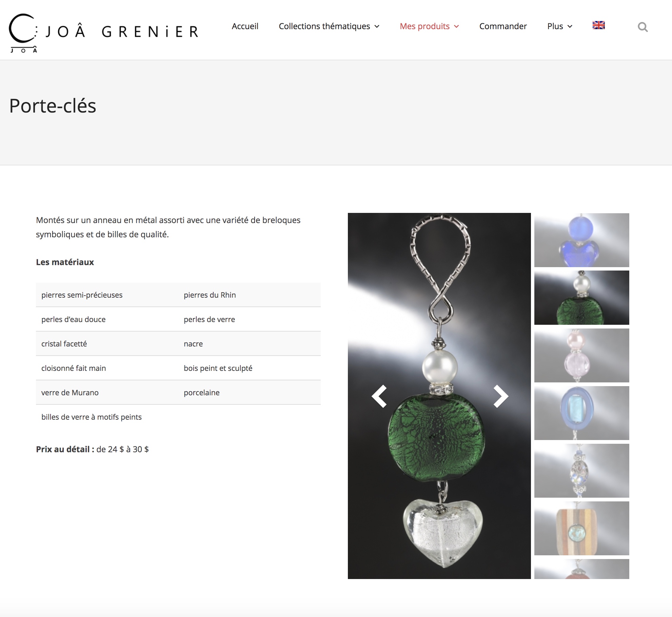672x617 pixels.
Task: Go to the Accueil page
Action: [x=245, y=26]
